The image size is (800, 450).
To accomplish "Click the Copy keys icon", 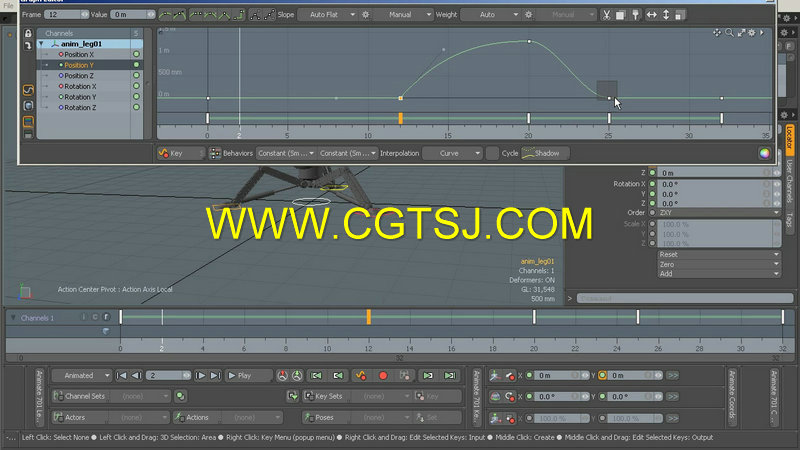I will [x=620, y=15].
